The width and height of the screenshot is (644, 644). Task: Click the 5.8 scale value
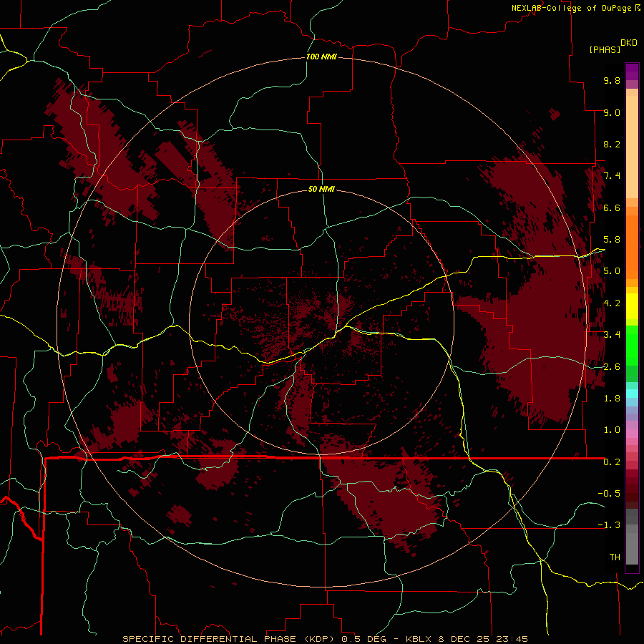[612, 240]
